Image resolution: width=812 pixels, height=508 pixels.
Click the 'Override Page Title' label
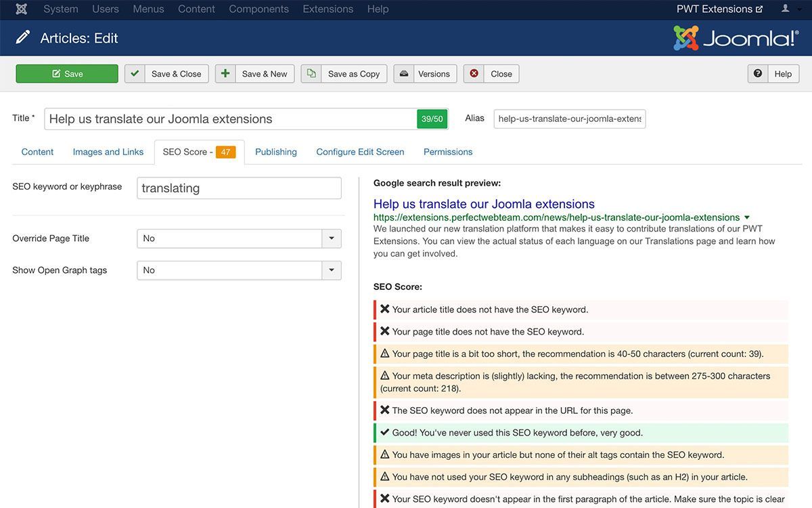(x=51, y=238)
